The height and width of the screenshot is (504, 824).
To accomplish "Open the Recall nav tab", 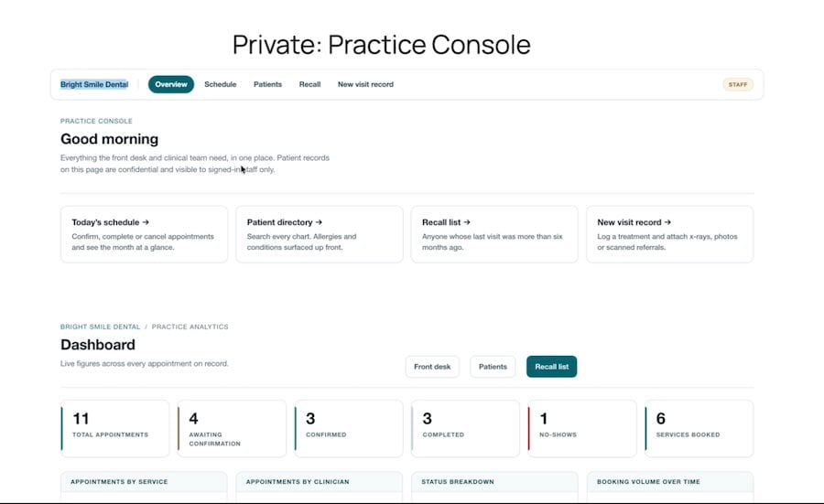I will point(309,84).
